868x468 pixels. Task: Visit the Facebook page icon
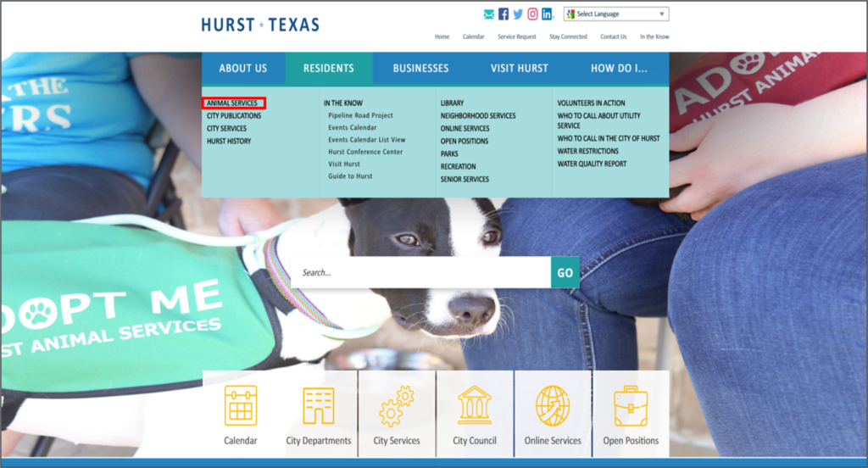[504, 14]
